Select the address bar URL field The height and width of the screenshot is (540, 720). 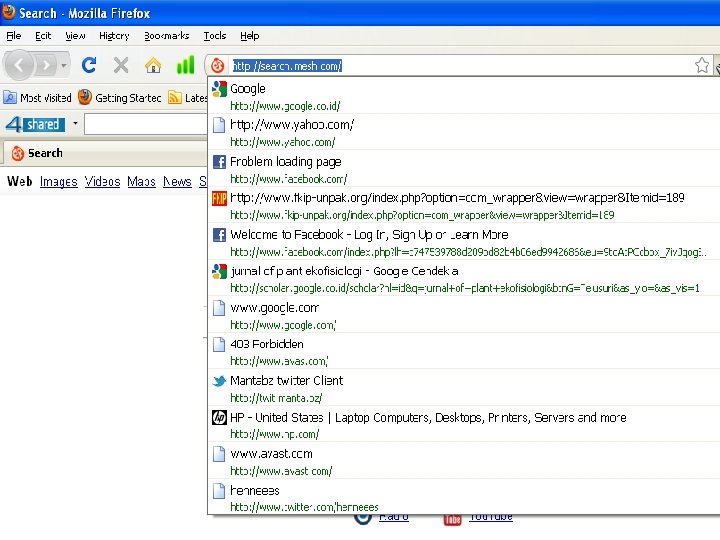pyautogui.click(x=459, y=66)
